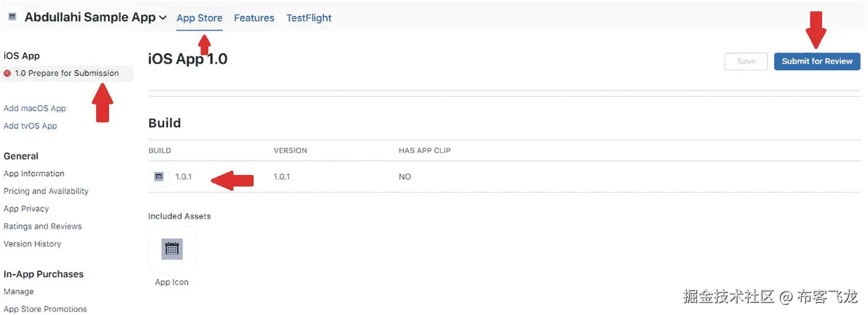Click the app icon beside Abdullahi Sample App

(12, 17)
